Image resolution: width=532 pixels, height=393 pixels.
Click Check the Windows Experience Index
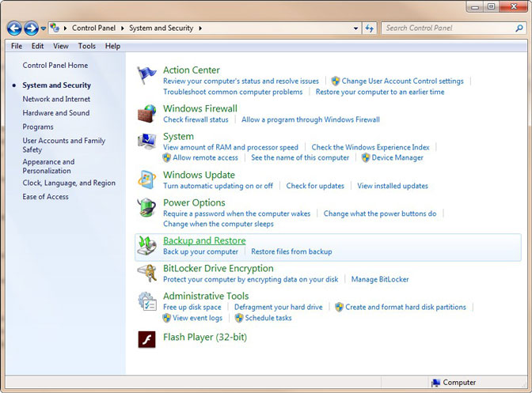click(x=370, y=147)
